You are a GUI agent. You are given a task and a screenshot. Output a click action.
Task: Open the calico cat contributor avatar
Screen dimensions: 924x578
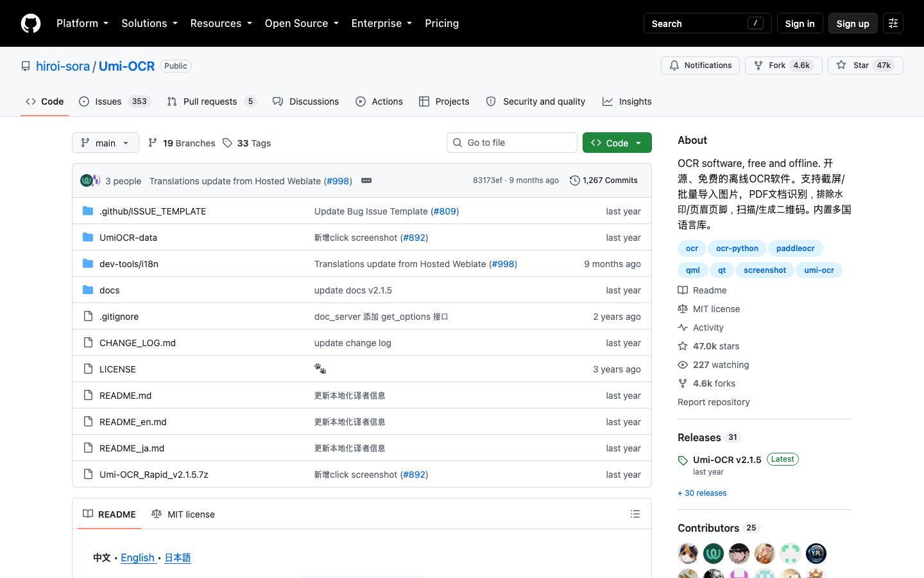pos(688,554)
